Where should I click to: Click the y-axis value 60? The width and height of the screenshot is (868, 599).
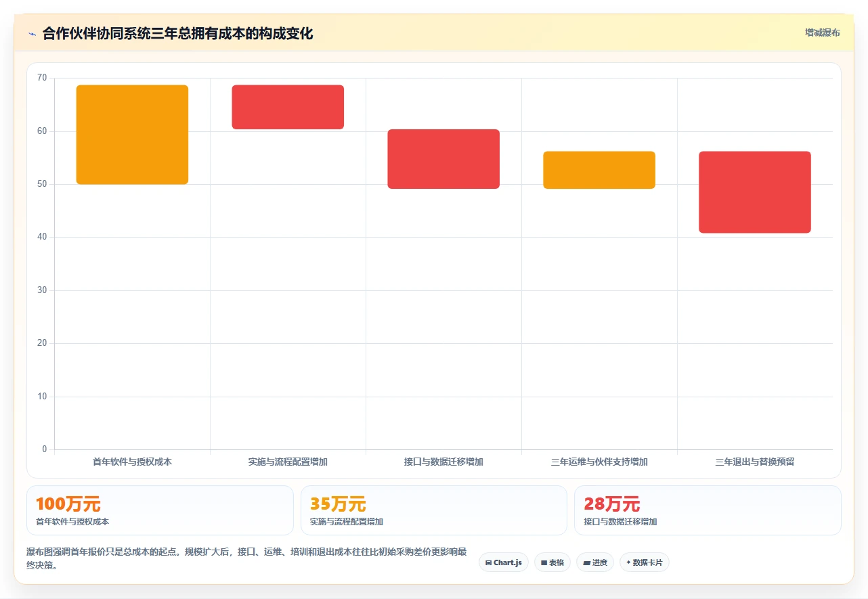[x=42, y=131]
